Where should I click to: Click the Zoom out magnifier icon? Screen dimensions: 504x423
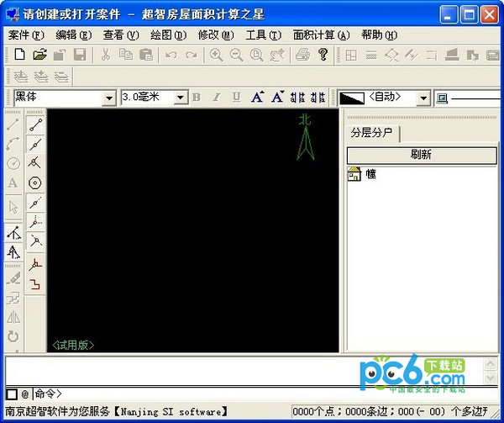(x=237, y=55)
